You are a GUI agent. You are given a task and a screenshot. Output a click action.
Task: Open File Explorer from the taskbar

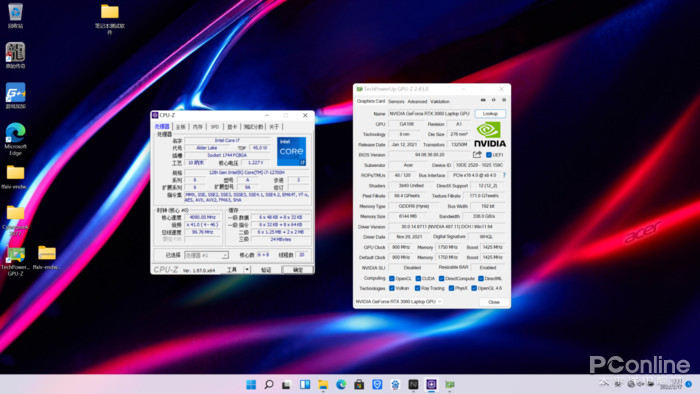(323, 384)
